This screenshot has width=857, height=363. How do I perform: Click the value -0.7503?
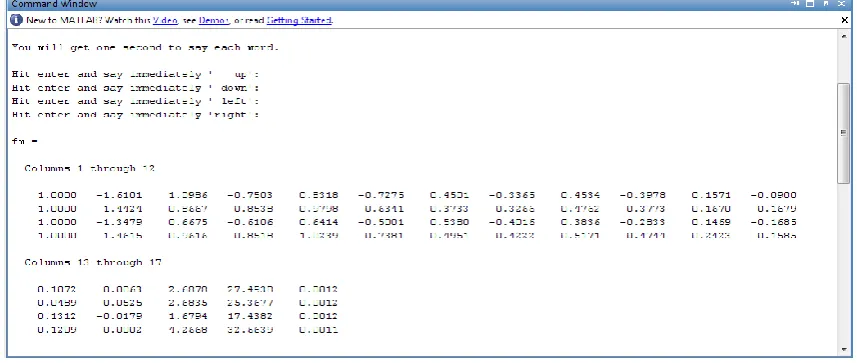(250, 195)
